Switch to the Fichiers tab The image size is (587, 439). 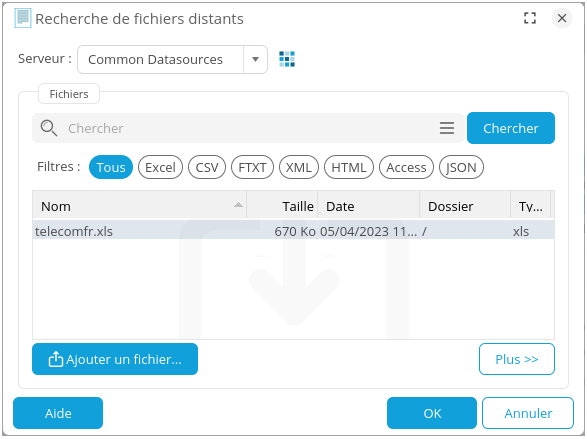pyautogui.click(x=69, y=94)
